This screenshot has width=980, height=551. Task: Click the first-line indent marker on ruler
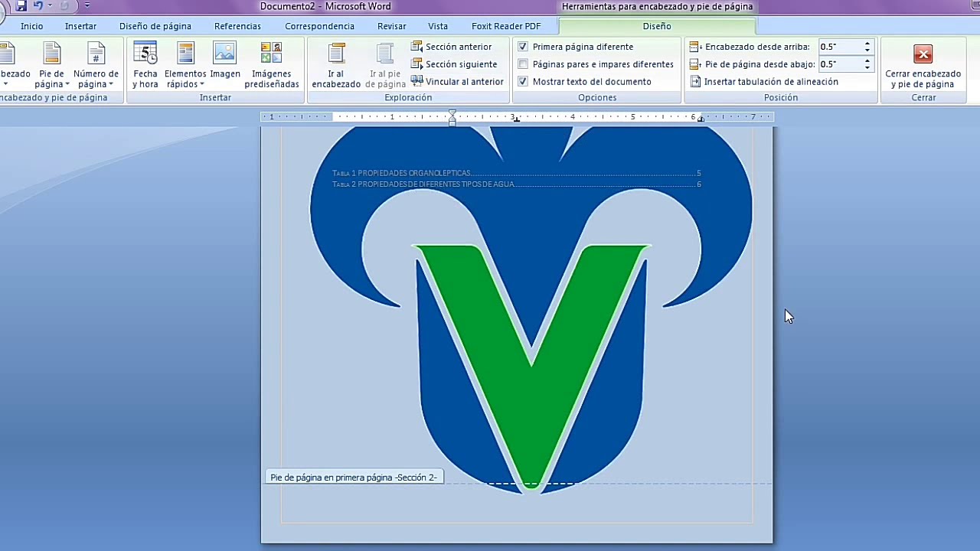pyautogui.click(x=452, y=113)
